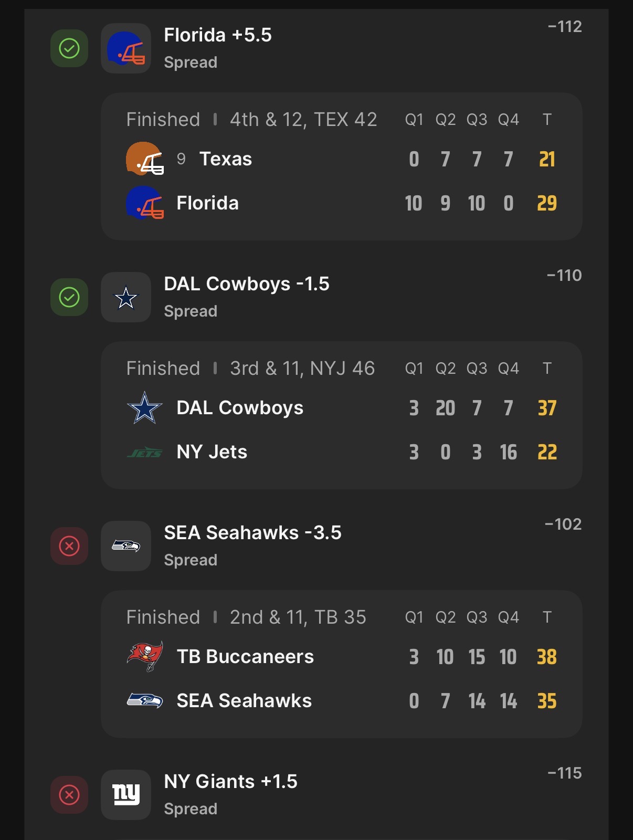The height and width of the screenshot is (840, 633).
Task: Click the red loss icon beside SEA Seahawks -3.5
Action: pos(69,546)
